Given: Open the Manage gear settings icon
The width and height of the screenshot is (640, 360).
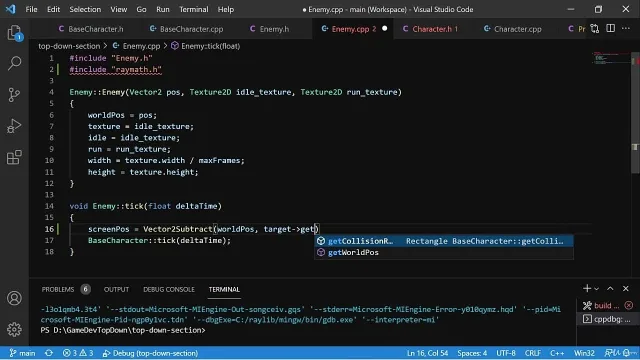Looking at the screenshot, I should (14, 329).
